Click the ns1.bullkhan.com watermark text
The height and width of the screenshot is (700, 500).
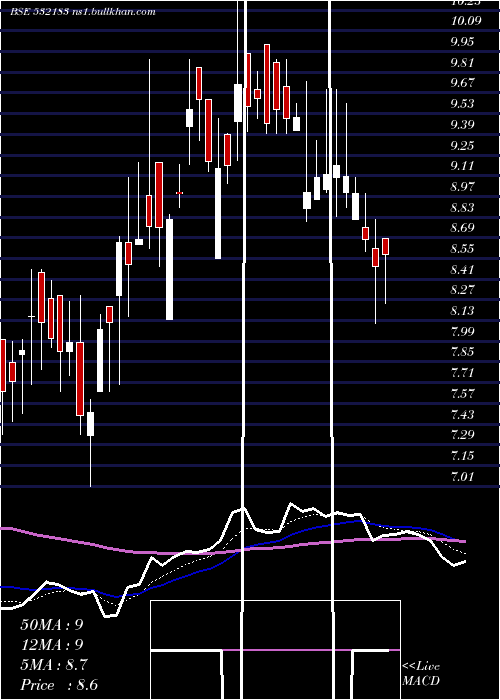tap(113, 12)
